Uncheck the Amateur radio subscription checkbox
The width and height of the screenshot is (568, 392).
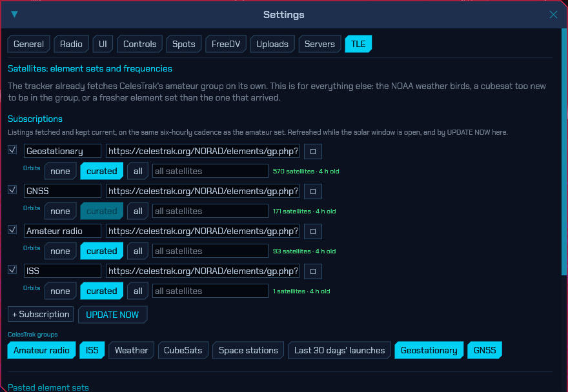(x=12, y=230)
